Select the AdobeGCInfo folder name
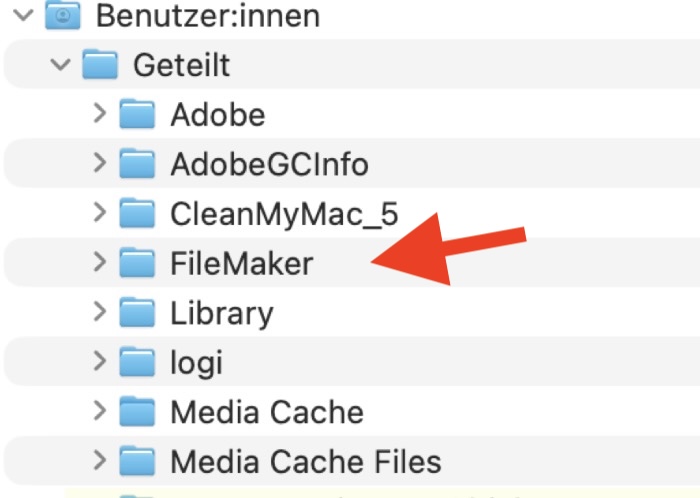 (269, 164)
